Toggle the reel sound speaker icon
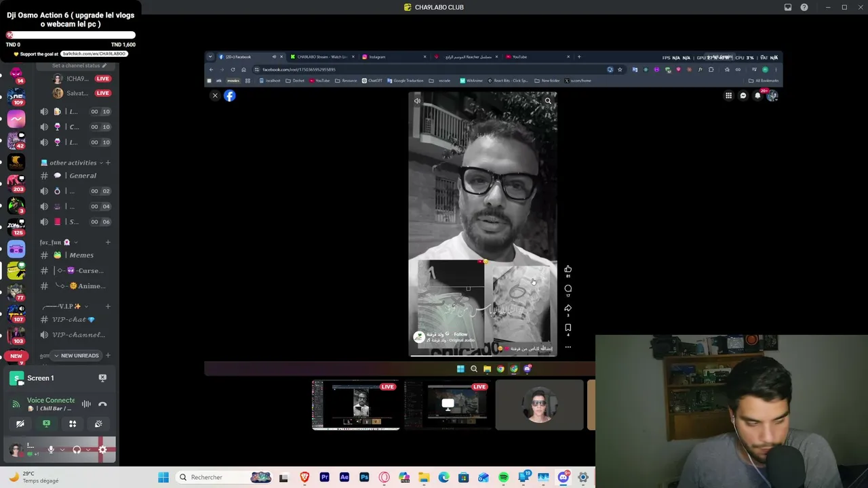Viewport: 868px width, 488px height. [x=417, y=101]
